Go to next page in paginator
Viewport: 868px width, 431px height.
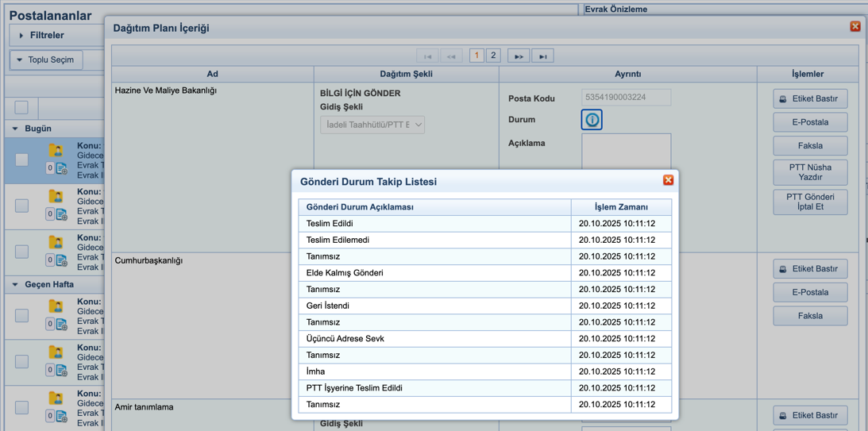[x=519, y=56]
